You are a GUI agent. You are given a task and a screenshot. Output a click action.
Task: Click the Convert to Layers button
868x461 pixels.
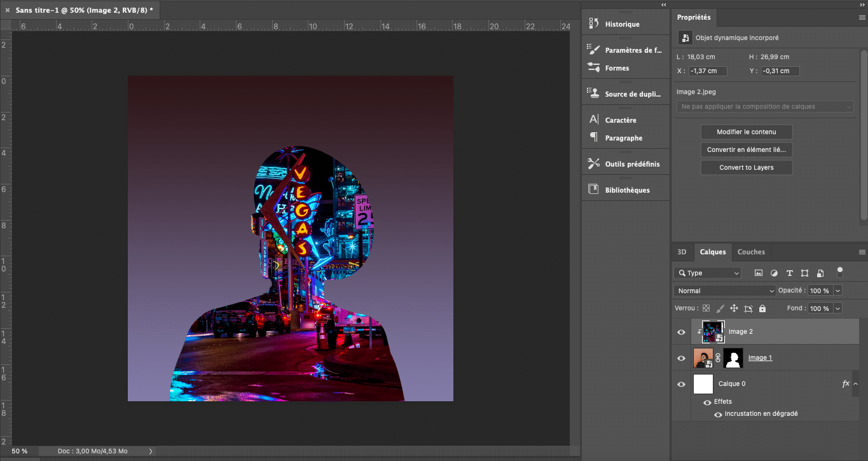(747, 168)
